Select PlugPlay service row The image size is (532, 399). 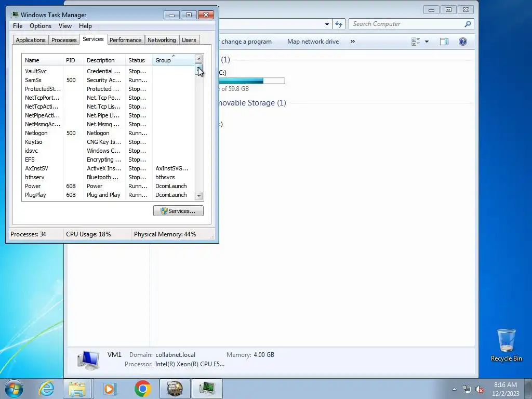(x=108, y=195)
